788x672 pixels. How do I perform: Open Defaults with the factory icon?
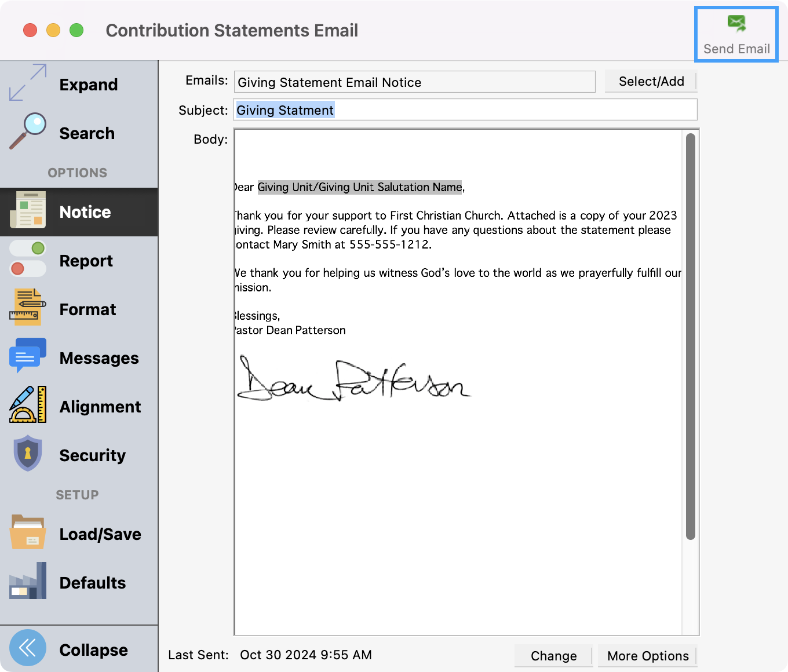pyautogui.click(x=28, y=581)
